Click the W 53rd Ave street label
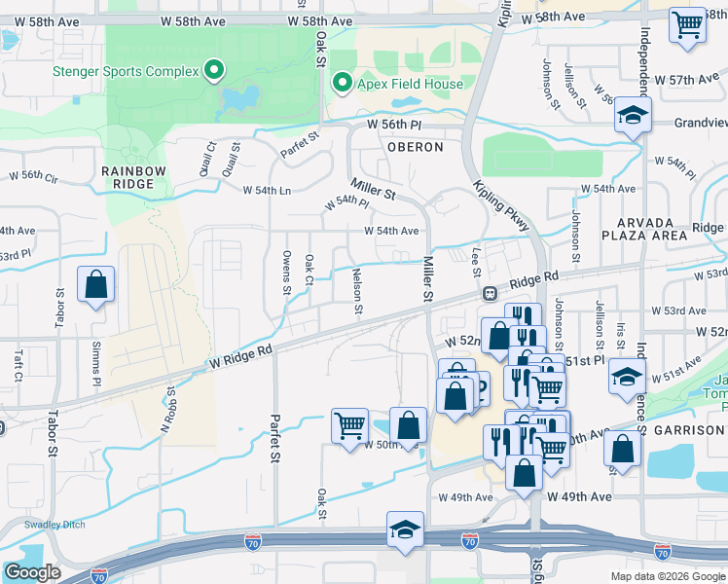 pos(678,310)
